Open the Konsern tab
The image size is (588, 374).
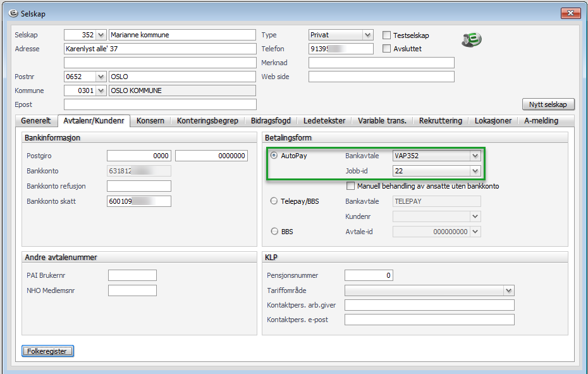click(x=150, y=120)
